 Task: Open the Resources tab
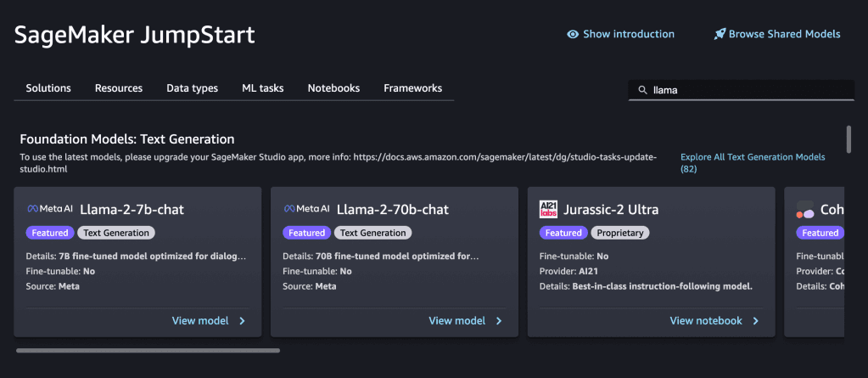point(119,88)
